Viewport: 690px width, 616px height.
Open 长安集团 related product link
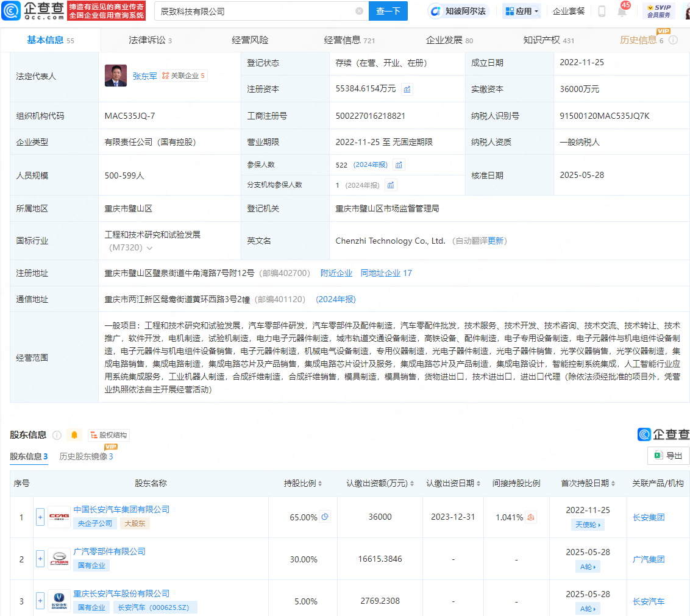(648, 517)
